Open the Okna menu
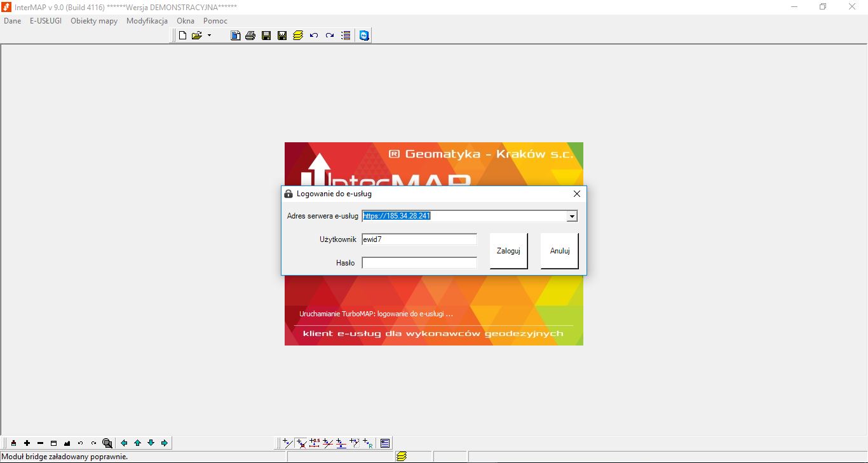This screenshot has height=463, width=868. click(186, 21)
